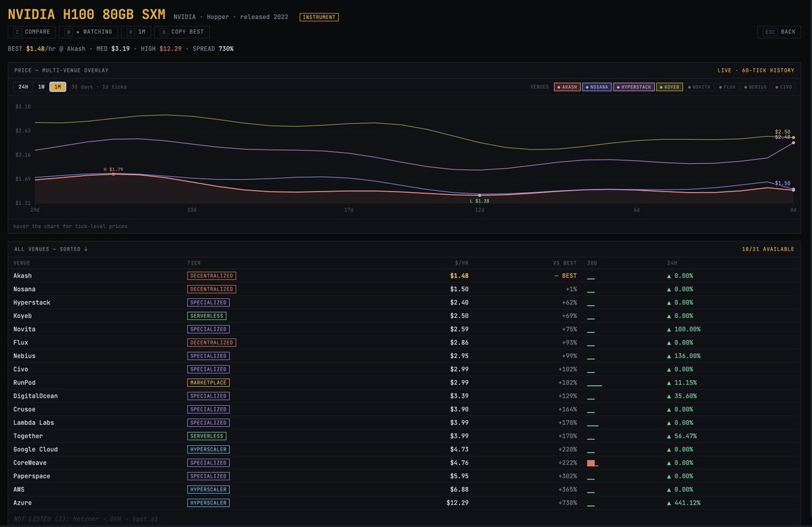
Task: Click the R 1M shortcut button
Action: (x=136, y=32)
